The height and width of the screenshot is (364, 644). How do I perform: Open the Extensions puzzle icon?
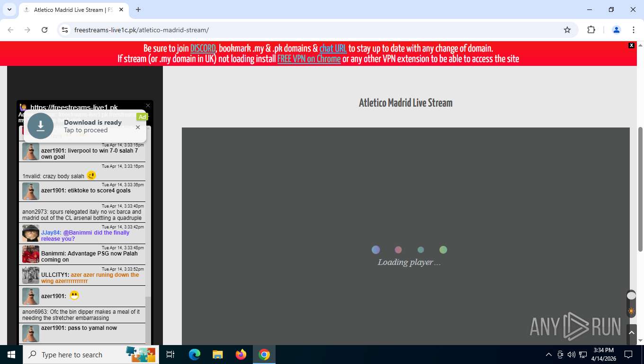point(591,30)
